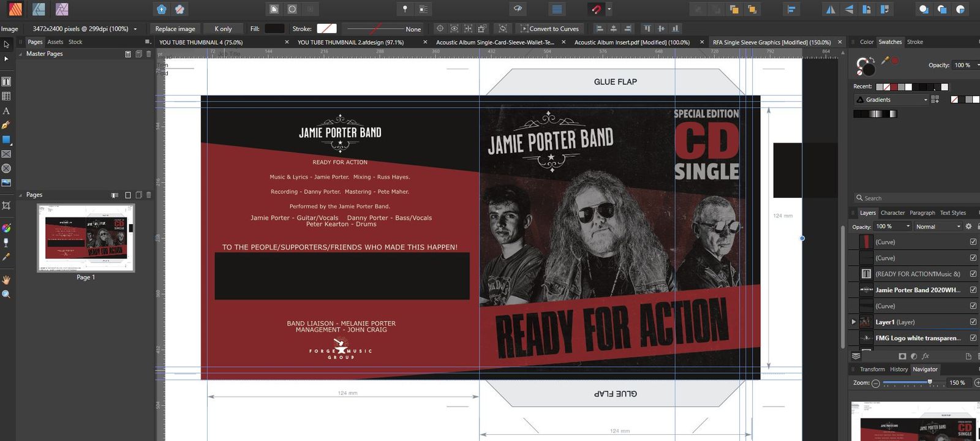Hide the READY FOR ACTION text layer

tap(973, 274)
